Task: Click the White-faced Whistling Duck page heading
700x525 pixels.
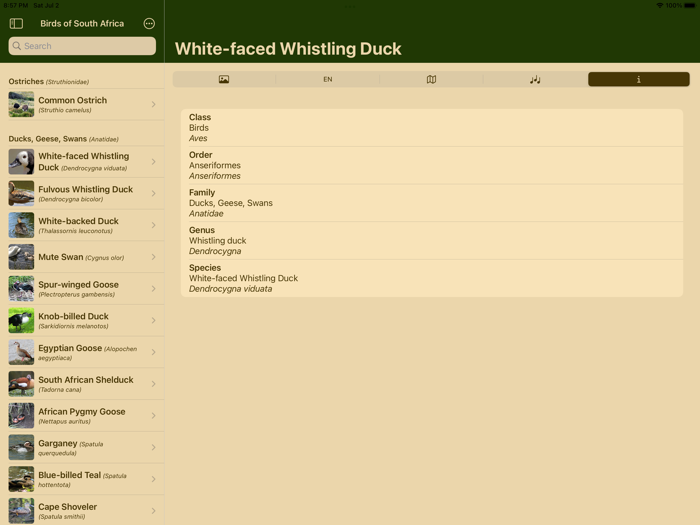Action: click(288, 49)
